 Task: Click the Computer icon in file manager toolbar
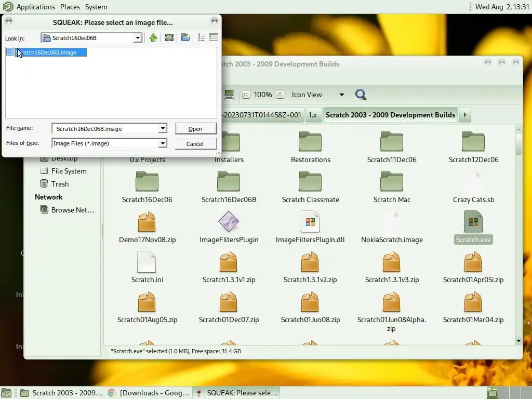pyautogui.click(x=229, y=95)
